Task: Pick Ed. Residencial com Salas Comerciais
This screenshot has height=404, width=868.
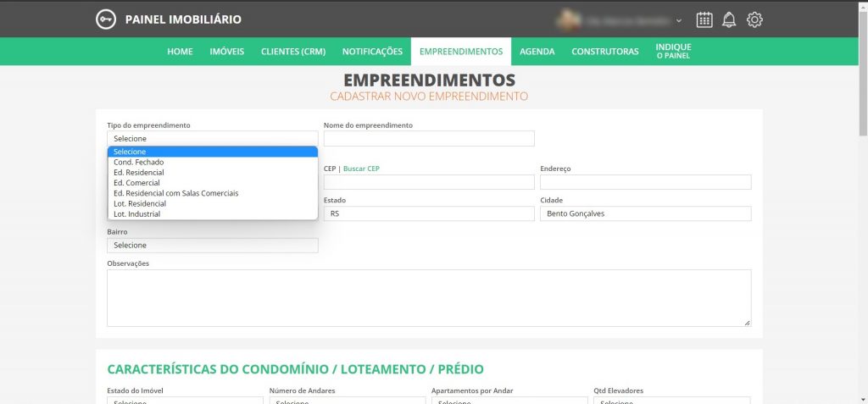Action: click(175, 193)
